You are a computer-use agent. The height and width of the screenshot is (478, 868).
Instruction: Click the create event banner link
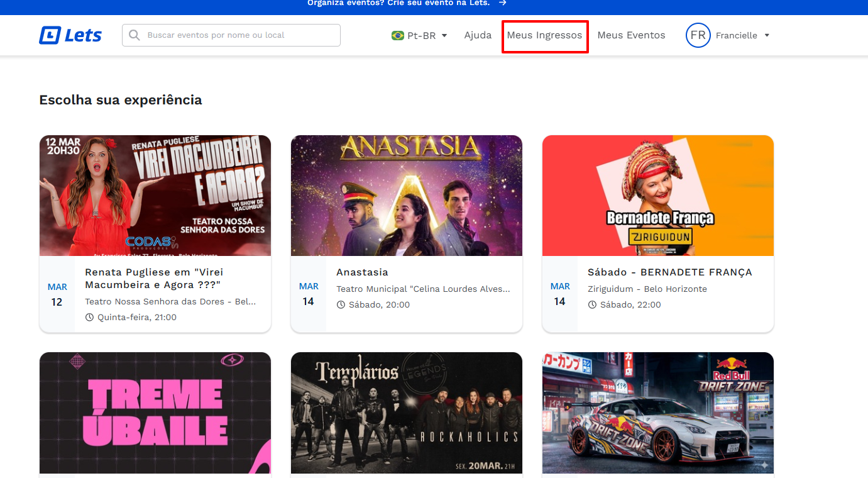[398, 3]
